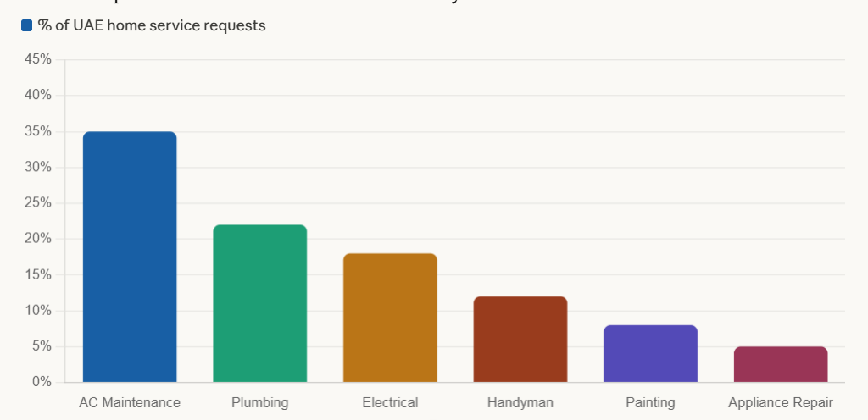Select the green Plumbing bar
The height and width of the screenshot is (420, 868).
(259, 303)
